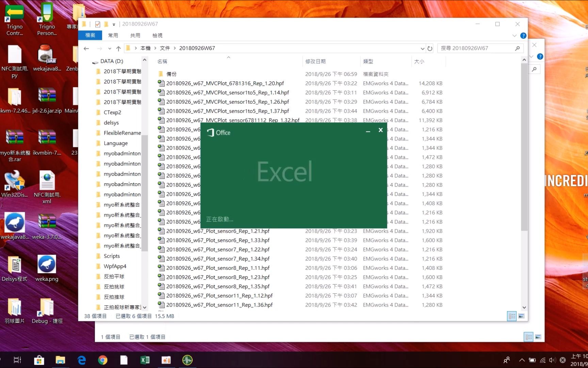Go back in File Explorer navigation

tap(86, 48)
